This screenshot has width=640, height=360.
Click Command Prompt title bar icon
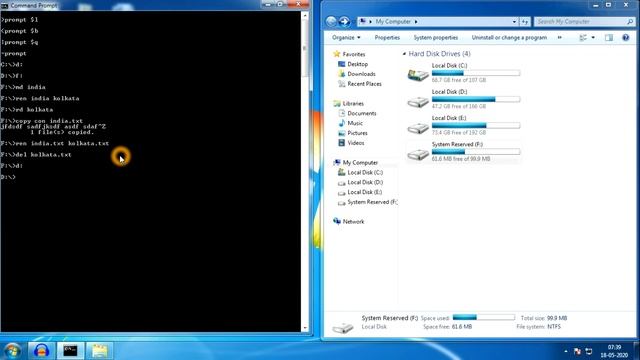4,6
